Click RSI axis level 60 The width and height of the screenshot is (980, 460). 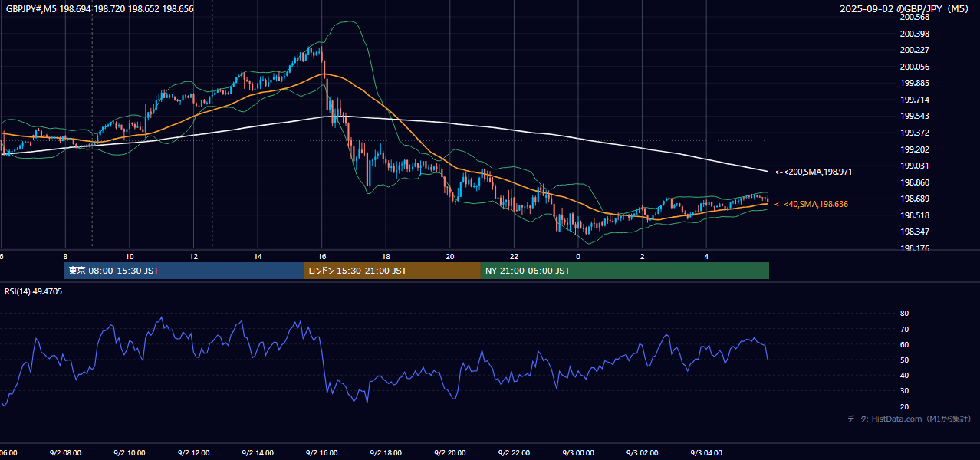coord(904,344)
